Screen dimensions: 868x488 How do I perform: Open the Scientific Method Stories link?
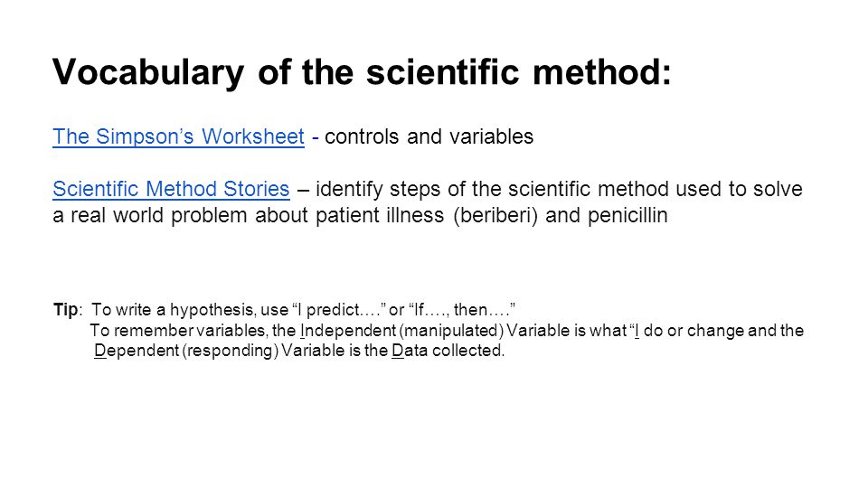pyautogui.click(x=171, y=189)
